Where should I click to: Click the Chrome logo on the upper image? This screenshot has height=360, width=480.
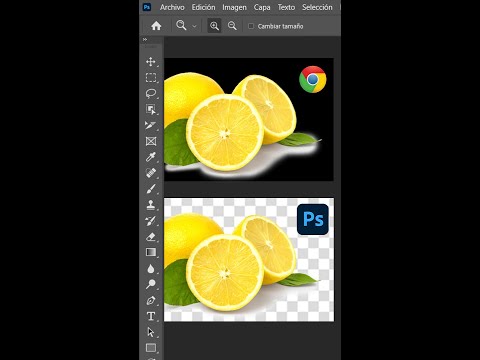(313, 79)
